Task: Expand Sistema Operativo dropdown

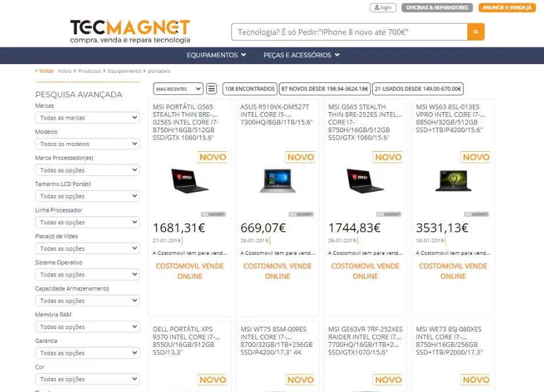Action: pos(88,275)
